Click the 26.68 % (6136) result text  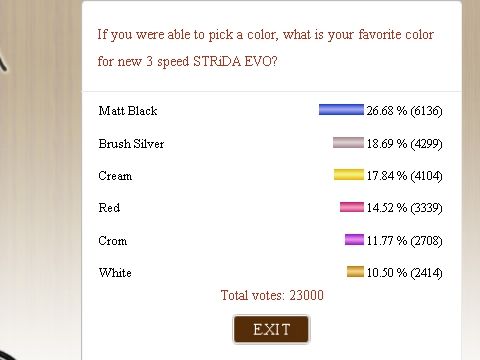point(404,110)
